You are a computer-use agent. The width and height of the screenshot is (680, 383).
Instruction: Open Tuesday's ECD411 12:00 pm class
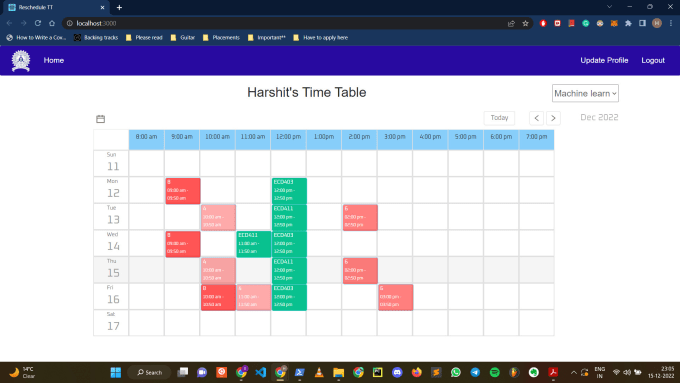click(289, 217)
